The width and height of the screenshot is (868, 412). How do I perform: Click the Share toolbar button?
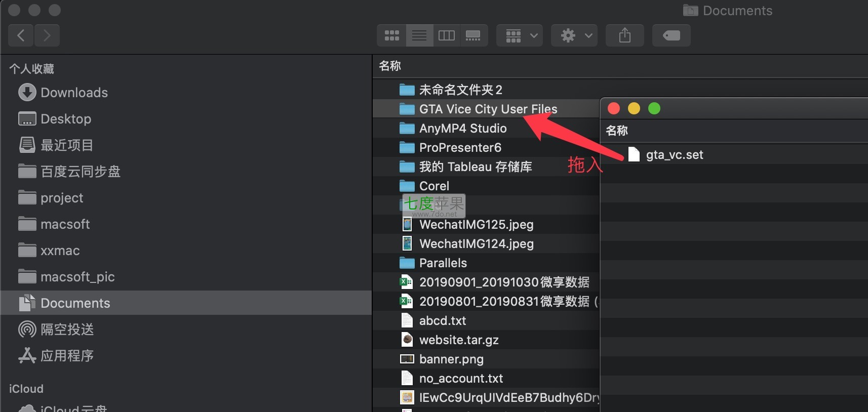pyautogui.click(x=625, y=35)
